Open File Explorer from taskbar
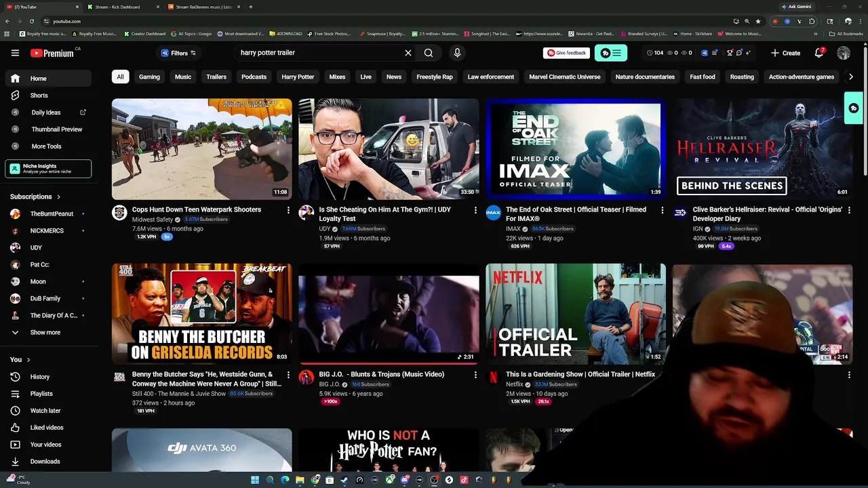 [x=300, y=480]
